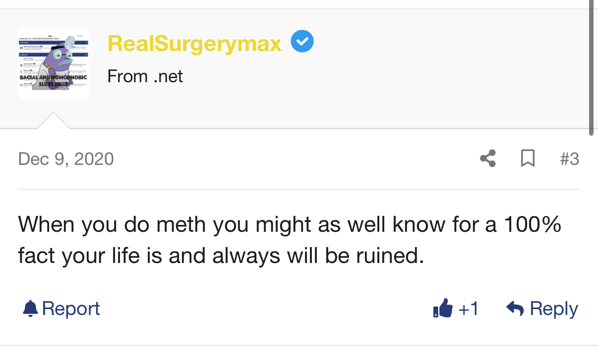598x364 pixels.
Task: Click the triangular pointer notch below the avatar
Action: 53,121
